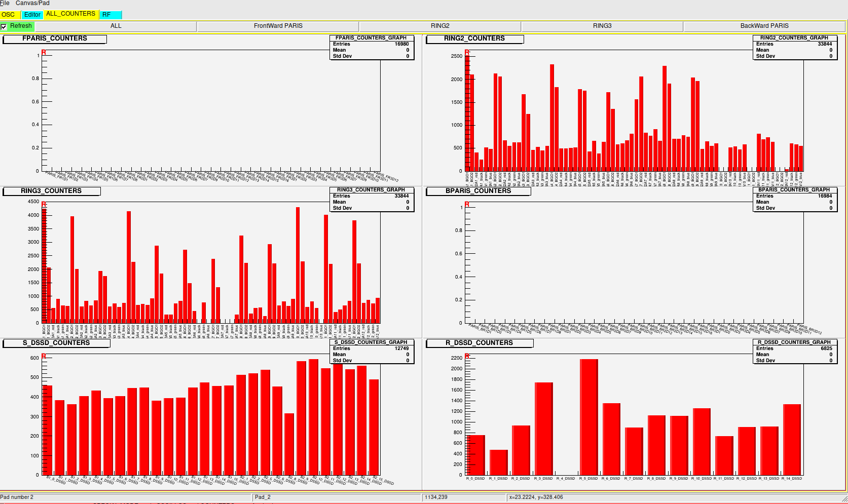Switch to the Editor tab
Viewport: 848px width, 504px height.
pyautogui.click(x=32, y=15)
